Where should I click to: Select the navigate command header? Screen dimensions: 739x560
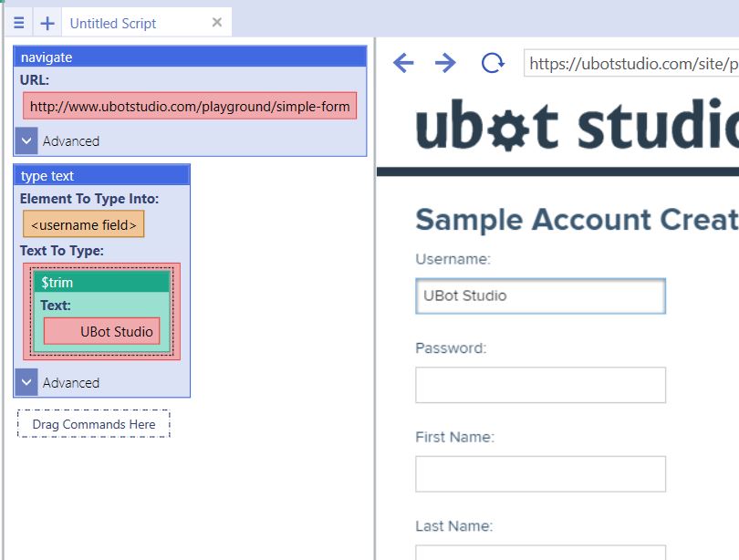point(190,57)
